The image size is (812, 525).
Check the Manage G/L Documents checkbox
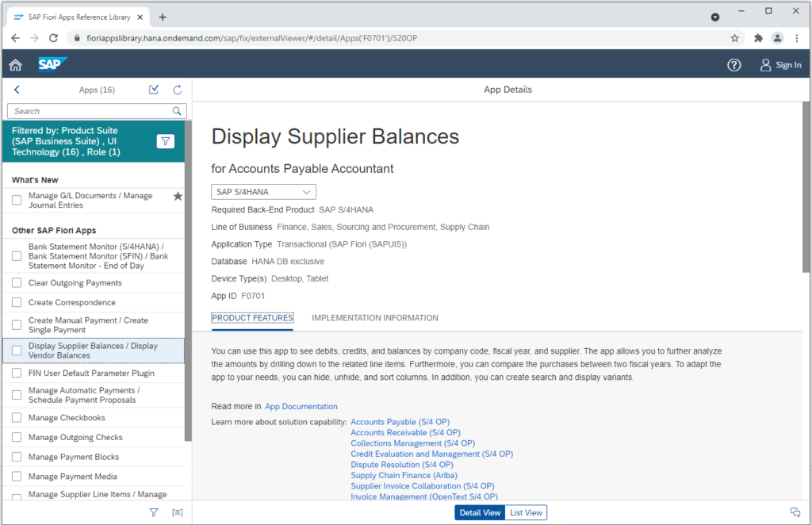pos(17,200)
